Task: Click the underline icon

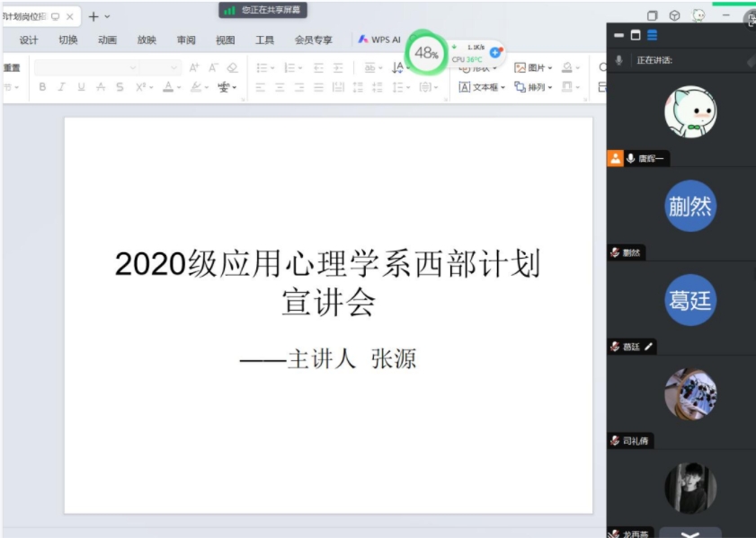Action: (x=81, y=87)
